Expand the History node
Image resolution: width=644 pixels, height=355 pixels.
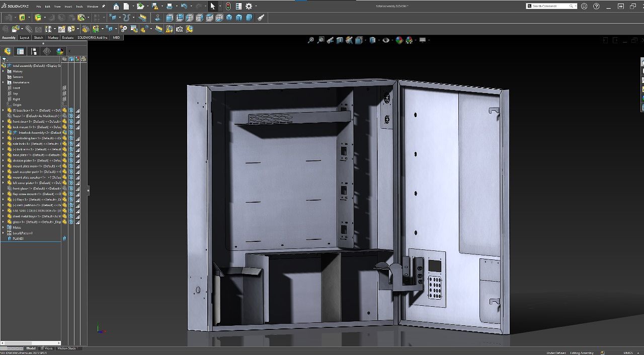3,71
